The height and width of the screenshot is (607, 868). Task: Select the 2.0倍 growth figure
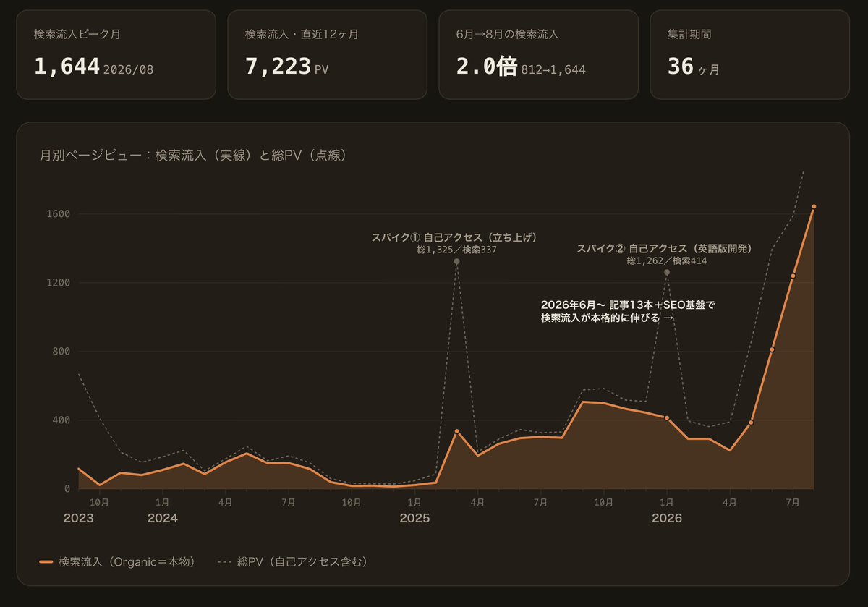(x=487, y=67)
